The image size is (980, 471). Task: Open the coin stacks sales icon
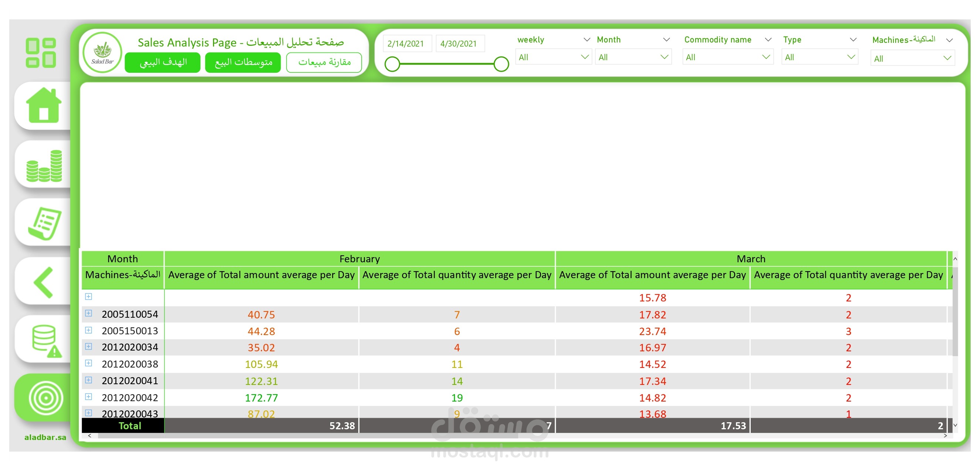coord(44,165)
